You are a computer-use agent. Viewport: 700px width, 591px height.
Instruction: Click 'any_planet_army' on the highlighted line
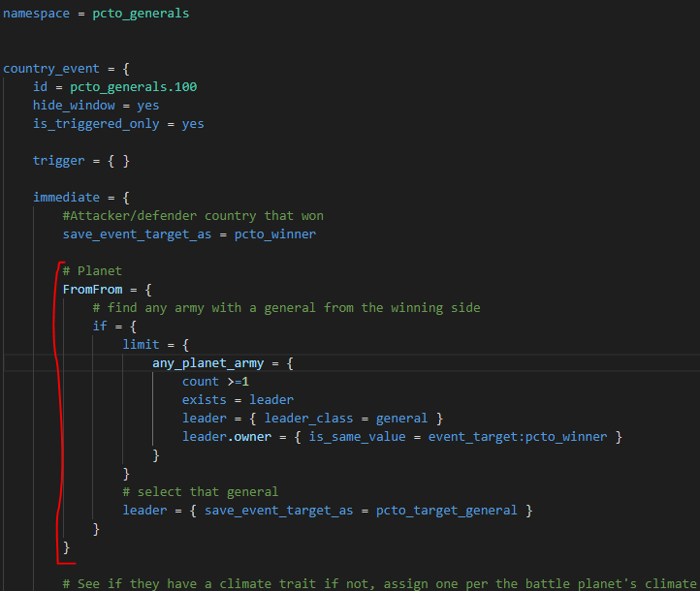(208, 363)
